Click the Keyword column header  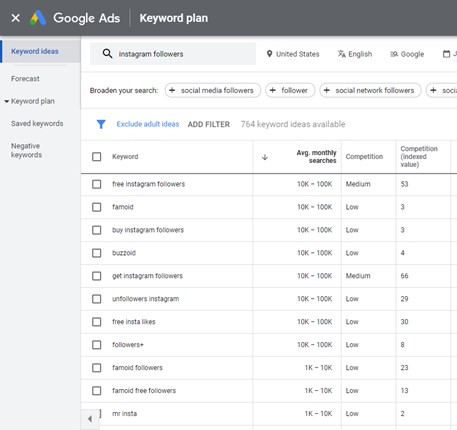coord(125,157)
